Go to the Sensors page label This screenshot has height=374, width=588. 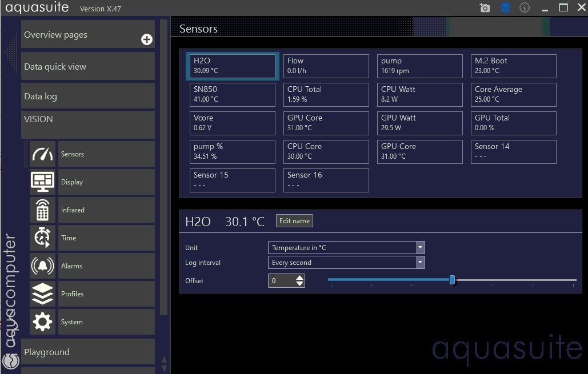click(x=106, y=154)
